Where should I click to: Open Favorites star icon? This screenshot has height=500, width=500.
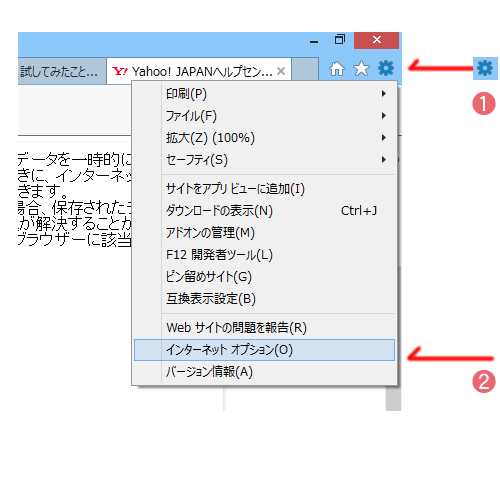coord(361,69)
